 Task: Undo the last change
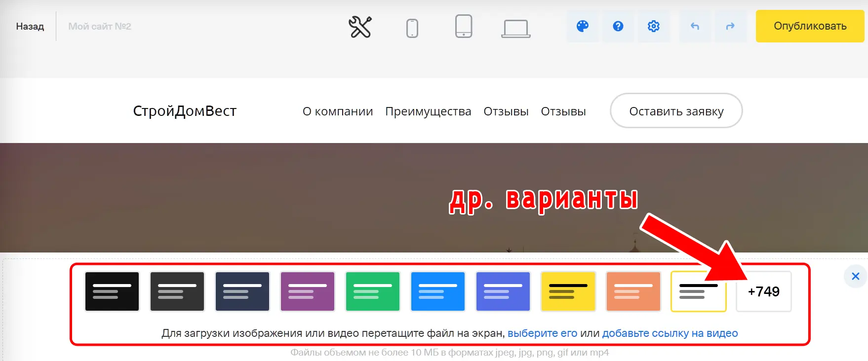tap(695, 26)
